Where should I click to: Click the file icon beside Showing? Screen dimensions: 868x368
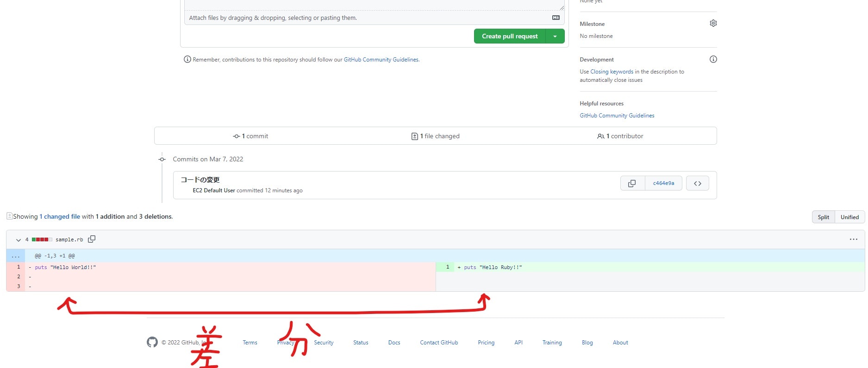click(x=9, y=216)
